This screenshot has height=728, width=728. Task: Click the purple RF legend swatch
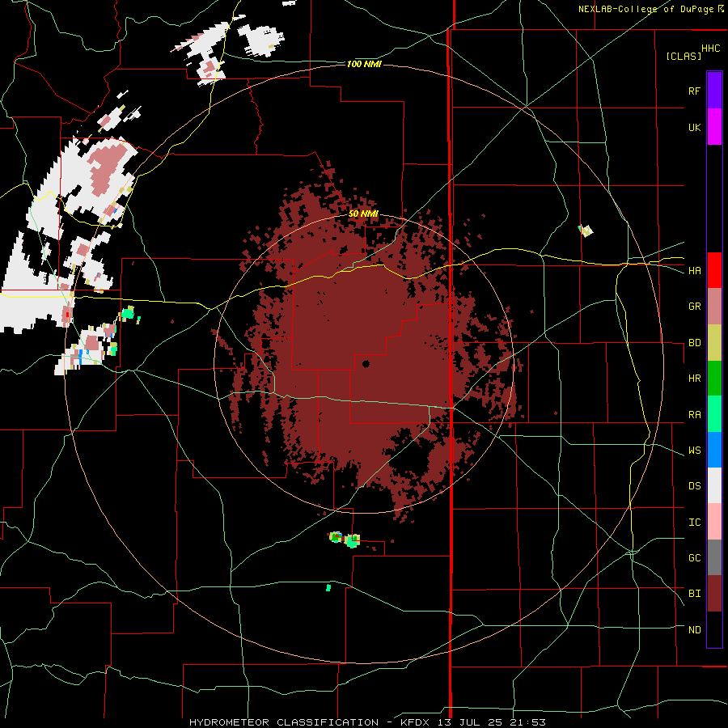[714, 91]
